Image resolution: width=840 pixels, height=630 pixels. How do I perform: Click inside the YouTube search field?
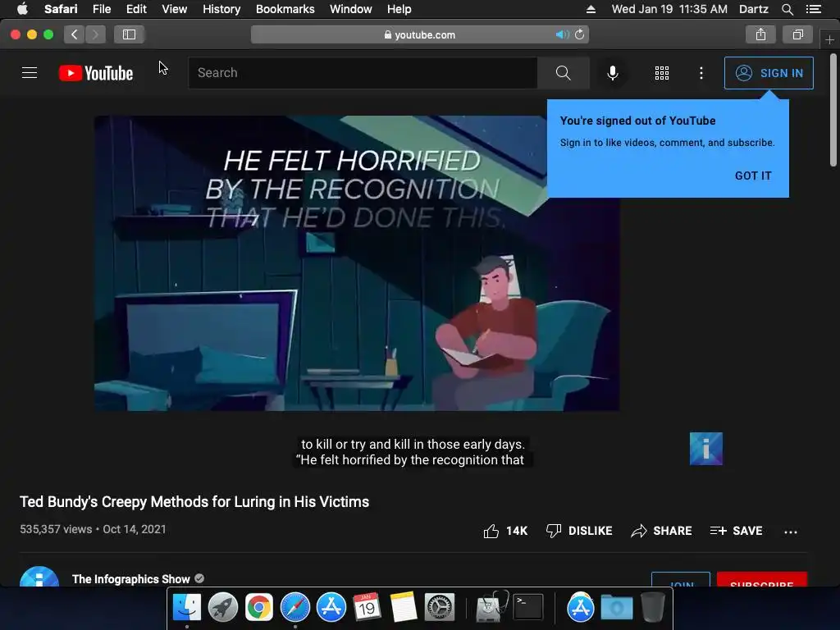tap(363, 73)
